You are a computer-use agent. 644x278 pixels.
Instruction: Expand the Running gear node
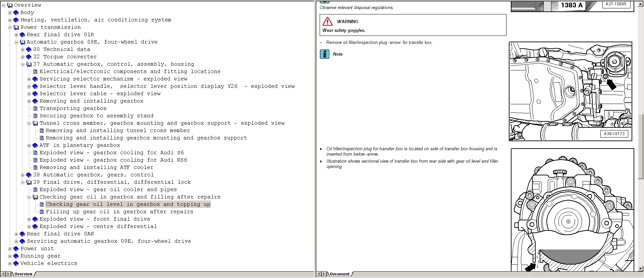coord(10,256)
